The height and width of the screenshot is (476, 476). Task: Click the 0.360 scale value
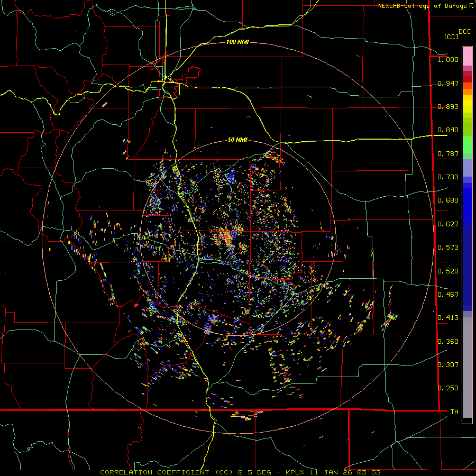coord(448,342)
